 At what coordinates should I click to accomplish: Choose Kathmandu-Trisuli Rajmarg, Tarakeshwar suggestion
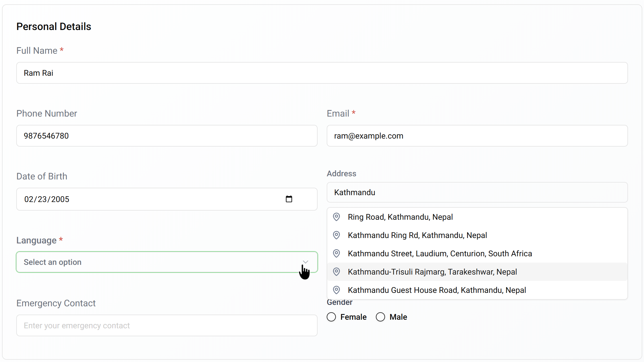point(432,272)
